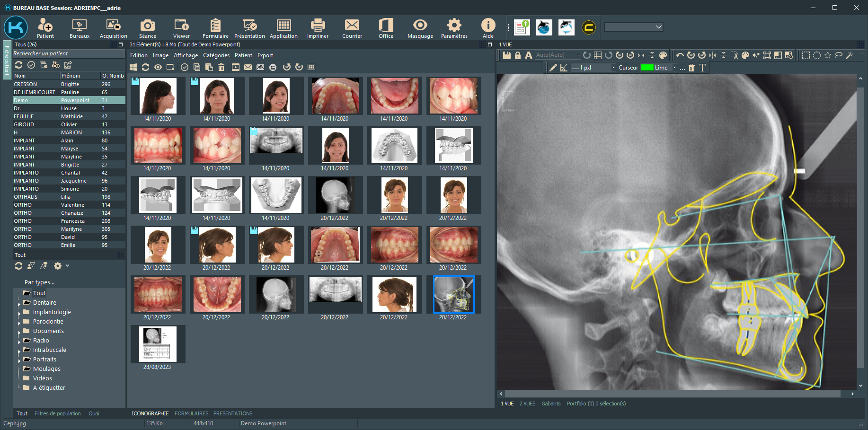868x430 pixels.
Task: Delete selected images with gallery trash icon
Action: [221, 67]
